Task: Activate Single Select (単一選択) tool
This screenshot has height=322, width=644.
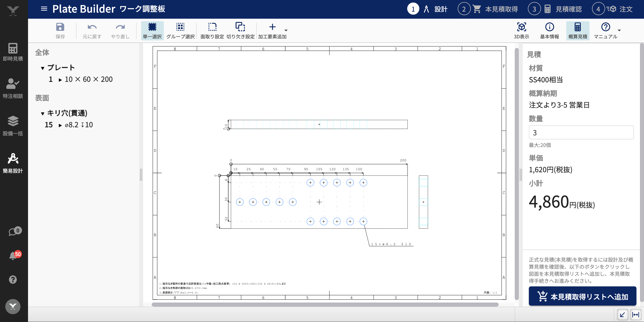Action: click(x=152, y=31)
